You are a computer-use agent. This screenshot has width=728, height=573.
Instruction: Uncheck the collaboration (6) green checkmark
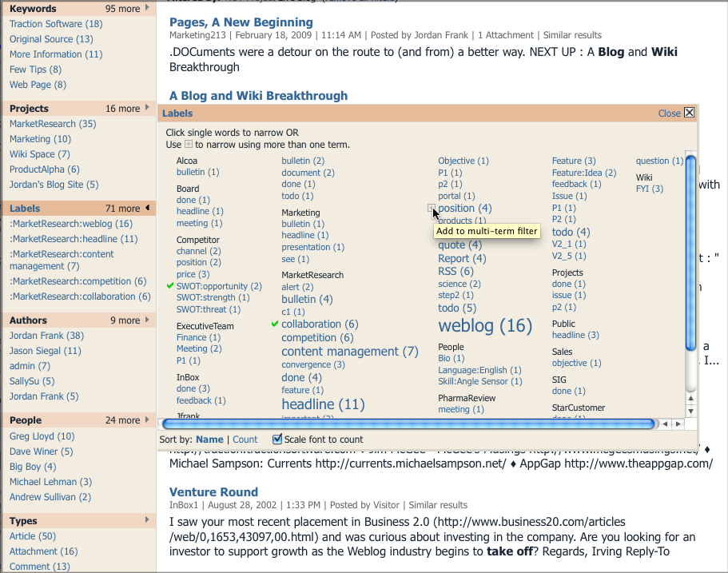pyautogui.click(x=275, y=324)
